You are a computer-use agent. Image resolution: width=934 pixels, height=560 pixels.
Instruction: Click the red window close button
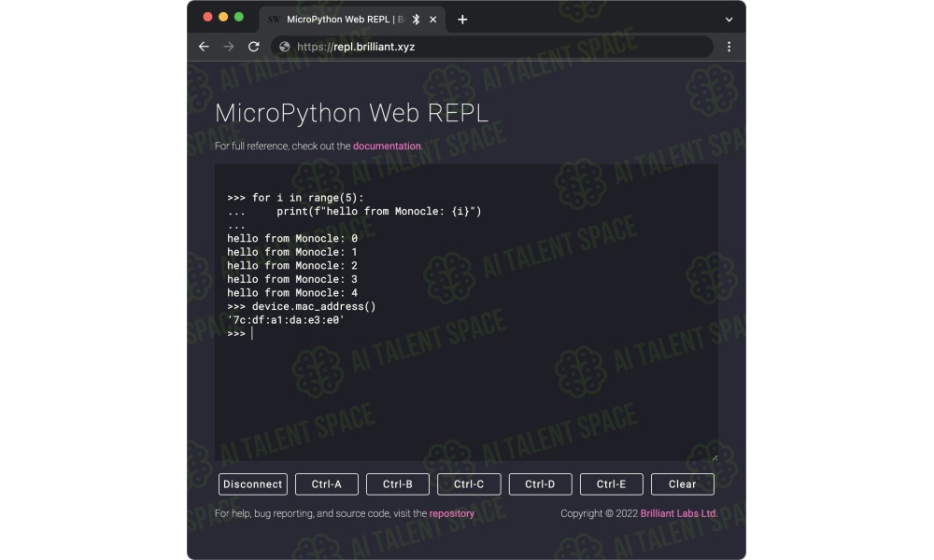pos(207,17)
